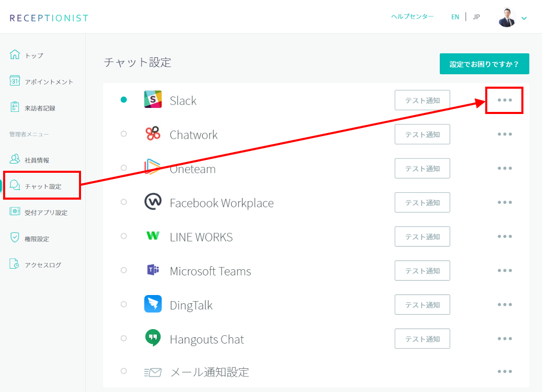Click the Slack logo icon

click(x=153, y=100)
